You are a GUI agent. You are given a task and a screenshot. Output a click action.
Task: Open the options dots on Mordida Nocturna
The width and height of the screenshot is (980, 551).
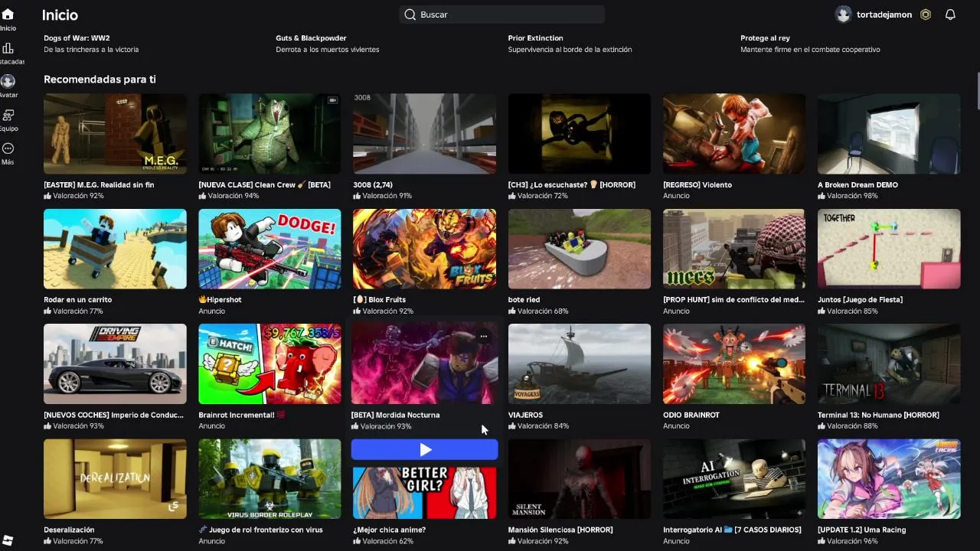[483, 336]
